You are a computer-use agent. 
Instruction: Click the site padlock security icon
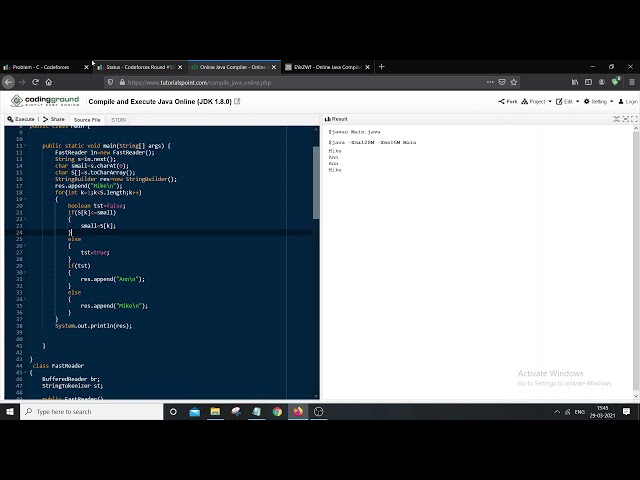(122, 82)
